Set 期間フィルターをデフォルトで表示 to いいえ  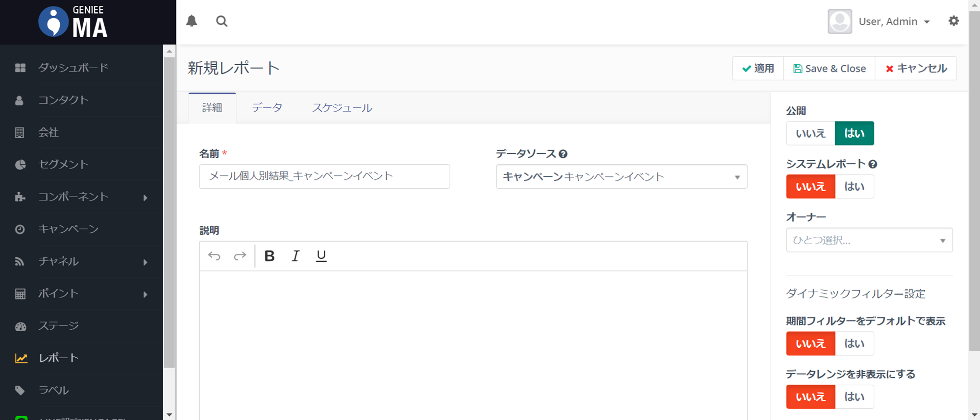[810, 344]
